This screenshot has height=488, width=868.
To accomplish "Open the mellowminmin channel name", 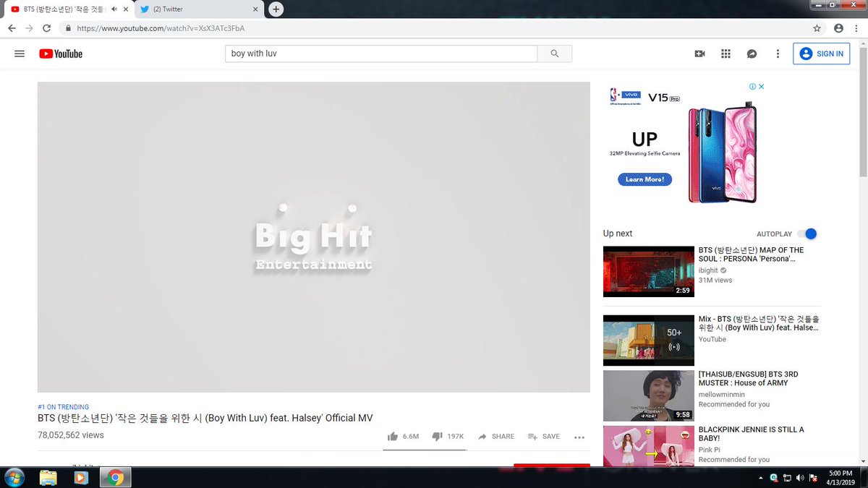I will coord(723,395).
